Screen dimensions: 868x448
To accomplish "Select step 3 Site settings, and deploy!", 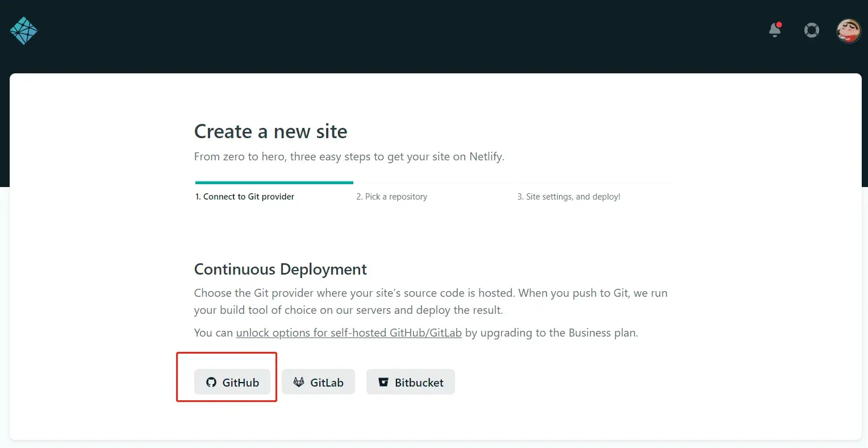I will (x=569, y=197).
